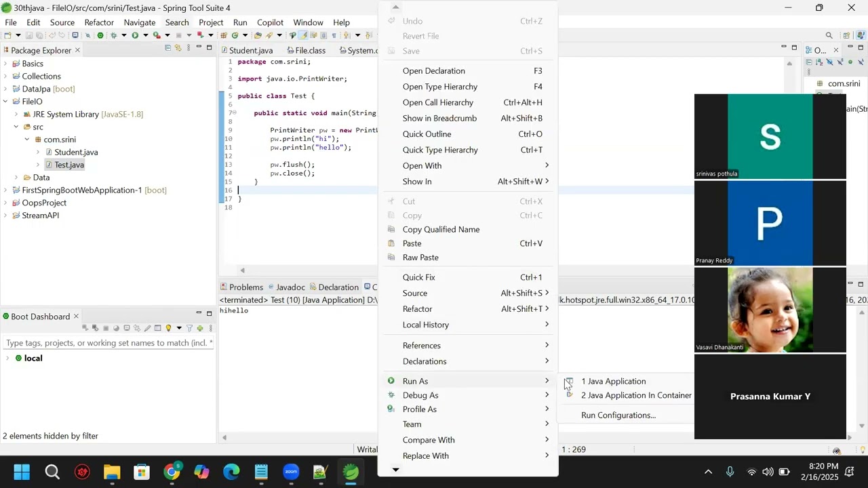Viewport: 868px width, 488px height.
Task: Open the search magnifier in top-right toolbar
Action: [829, 35]
